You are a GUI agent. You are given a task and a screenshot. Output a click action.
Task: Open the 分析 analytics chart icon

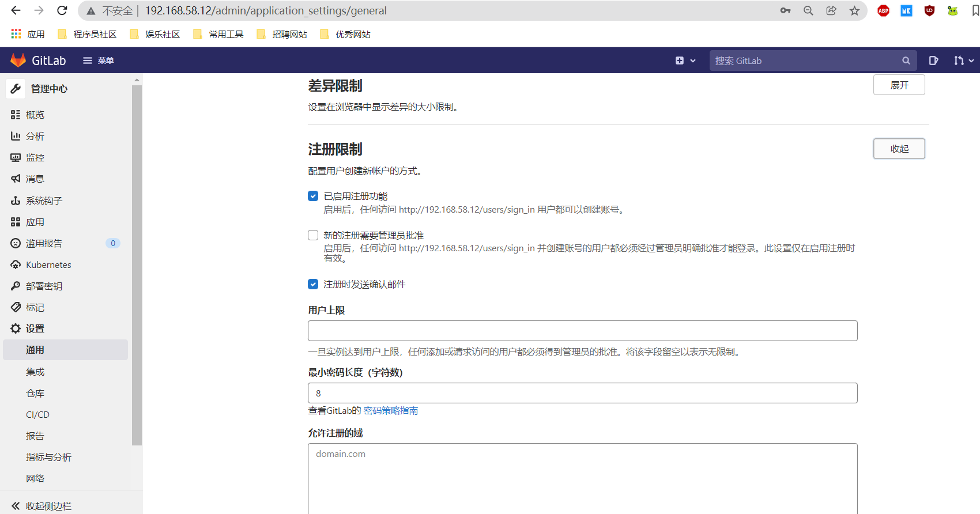click(16, 136)
